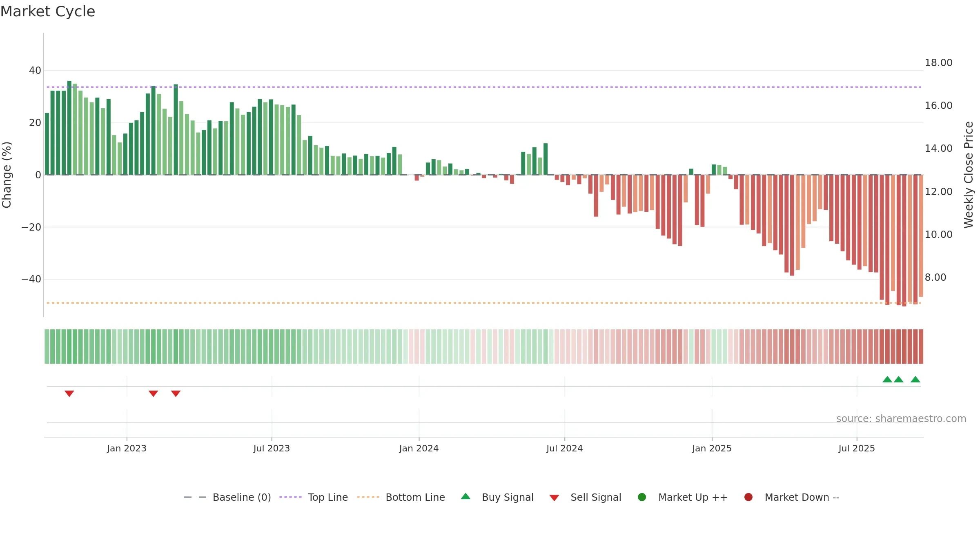980x551 pixels.
Task: Click the Change (%) axis title
Action: tap(7, 175)
